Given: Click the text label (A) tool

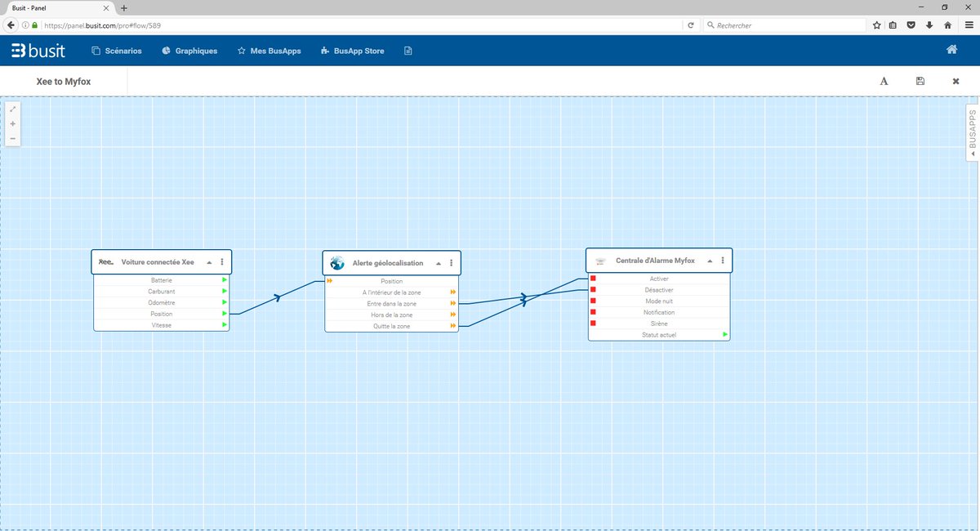Looking at the screenshot, I should [884, 81].
